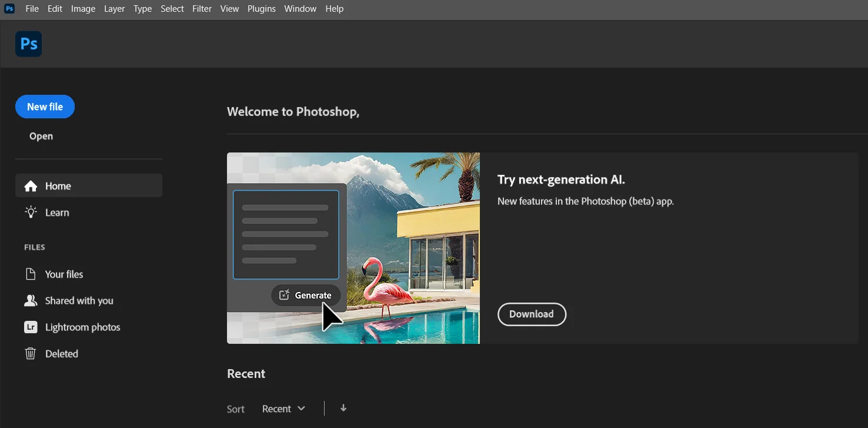Click the Shared with you people icon
Image resolution: width=868 pixels, height=428 pixels.
coord(31,301)
